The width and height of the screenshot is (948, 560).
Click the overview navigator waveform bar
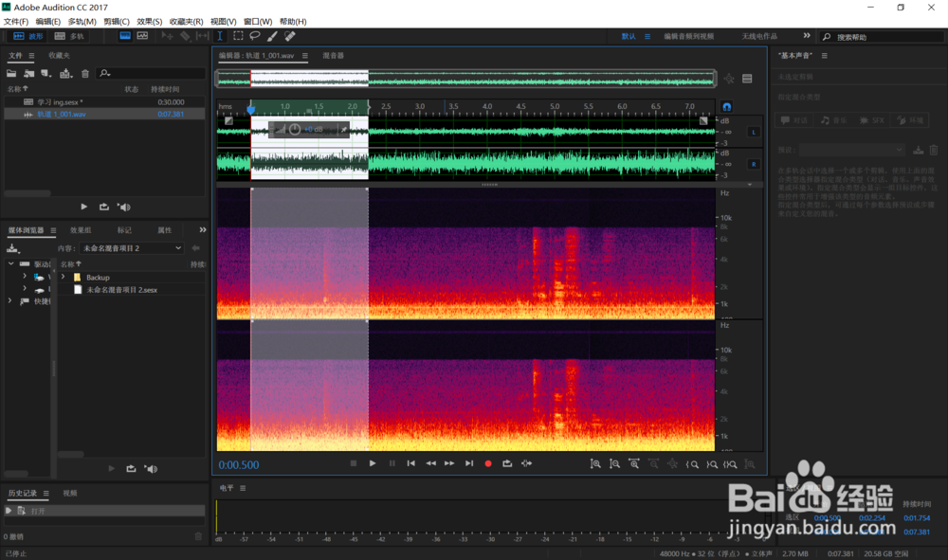[466, 79]
